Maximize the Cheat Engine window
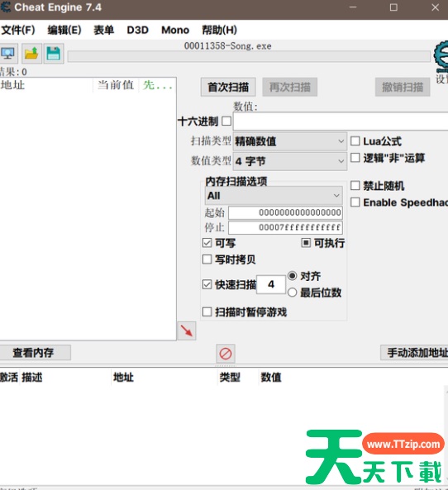This screenshot has height=490, width=448. [x=393, y=7]
